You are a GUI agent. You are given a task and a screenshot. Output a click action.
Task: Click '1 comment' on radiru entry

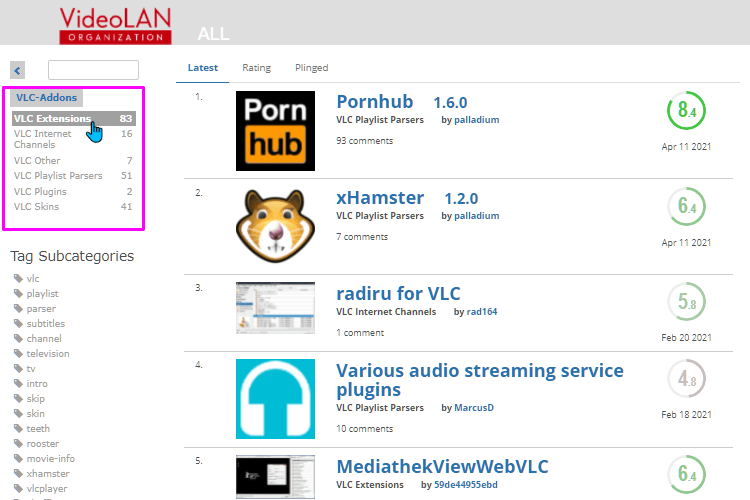[x=360, y=333]
